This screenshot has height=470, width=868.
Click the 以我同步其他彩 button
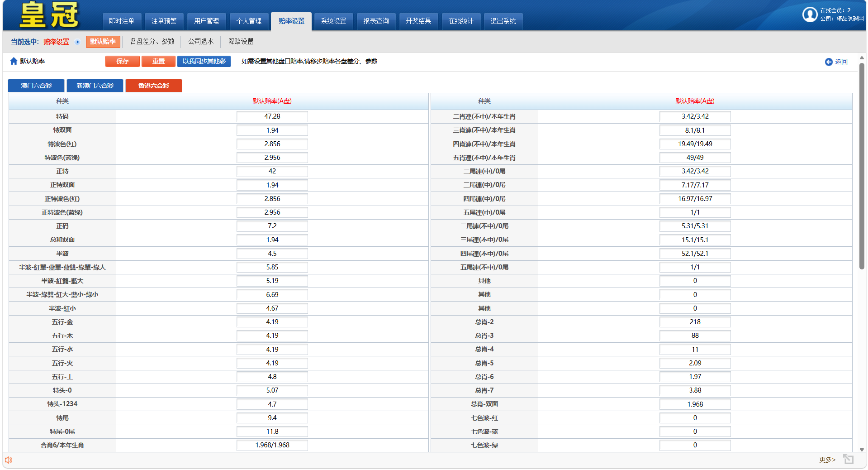[x=204, y=61]
